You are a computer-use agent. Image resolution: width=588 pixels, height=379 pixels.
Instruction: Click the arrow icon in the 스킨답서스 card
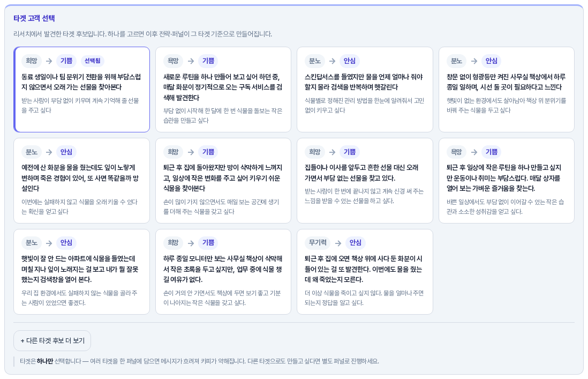tap(332, 61)
